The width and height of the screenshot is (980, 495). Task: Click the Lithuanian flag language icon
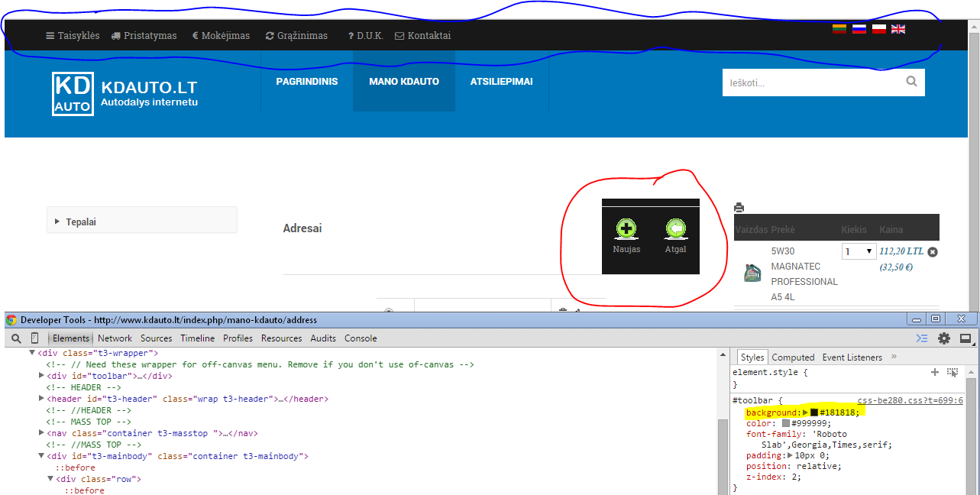pyautogui.click(x=839, y=29)
